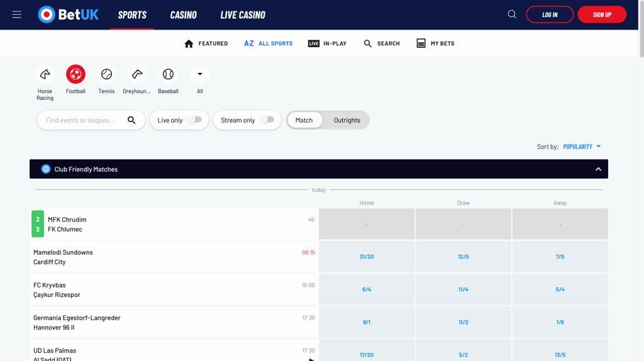The height and width of the screenshot is (361, 644).
Task: Toggle the Live only switch
Action: click(194, 120)
